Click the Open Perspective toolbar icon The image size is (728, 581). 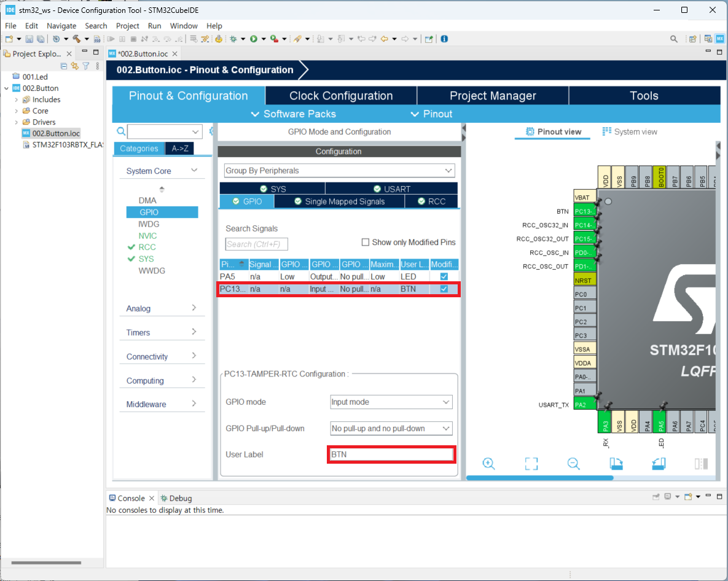click(692, 39)
